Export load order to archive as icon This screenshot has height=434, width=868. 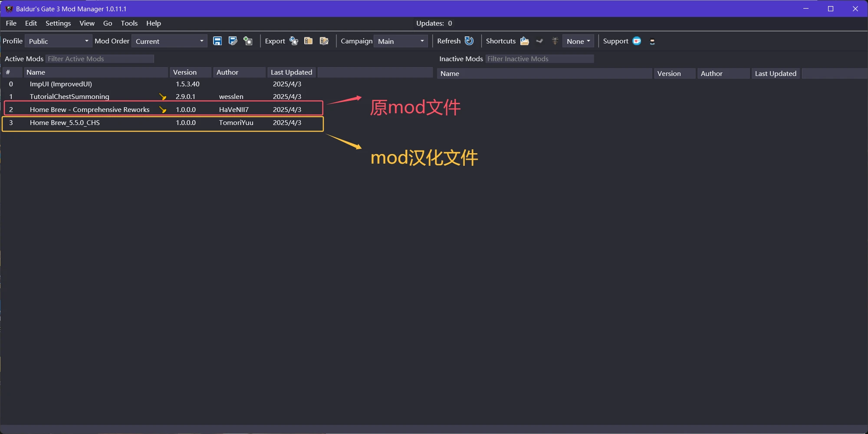tap(324, 41)
